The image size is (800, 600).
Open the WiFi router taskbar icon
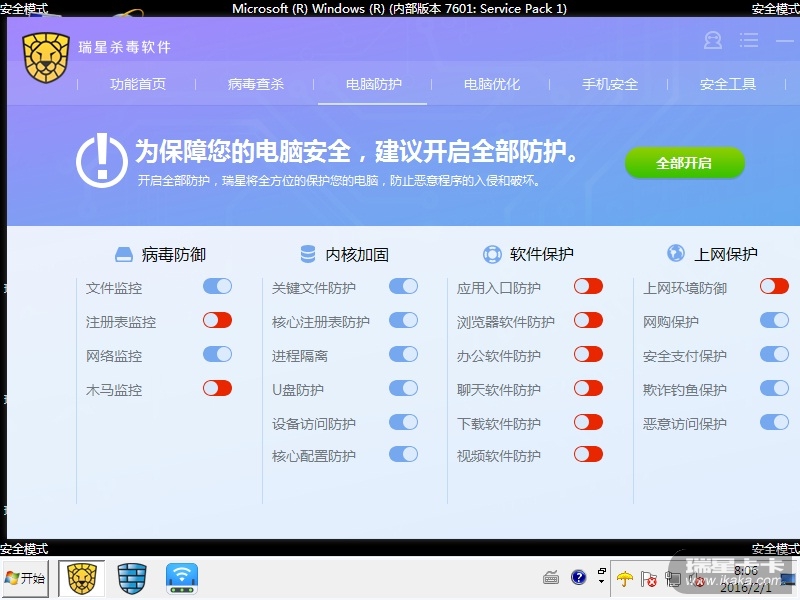pyautogui.click(x=182, y=578)
